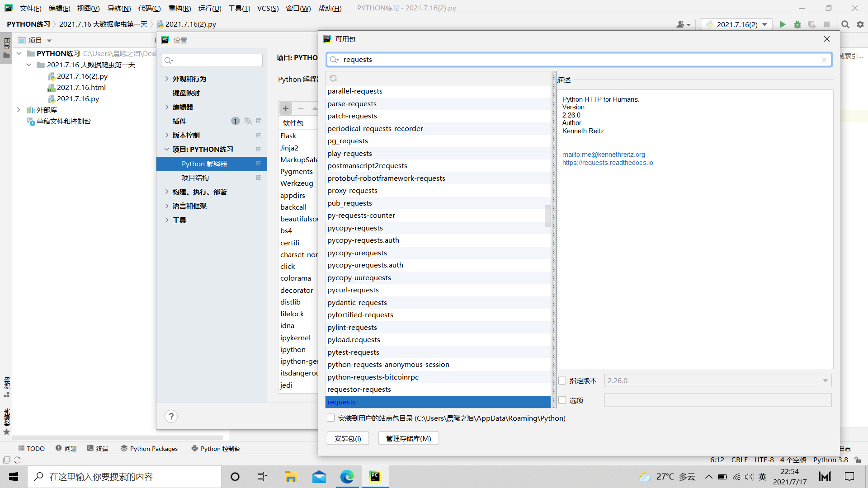This screenshot has height=488, width=868.
Task: Expand the 外部库 tree node
Action: coord(19,110)
